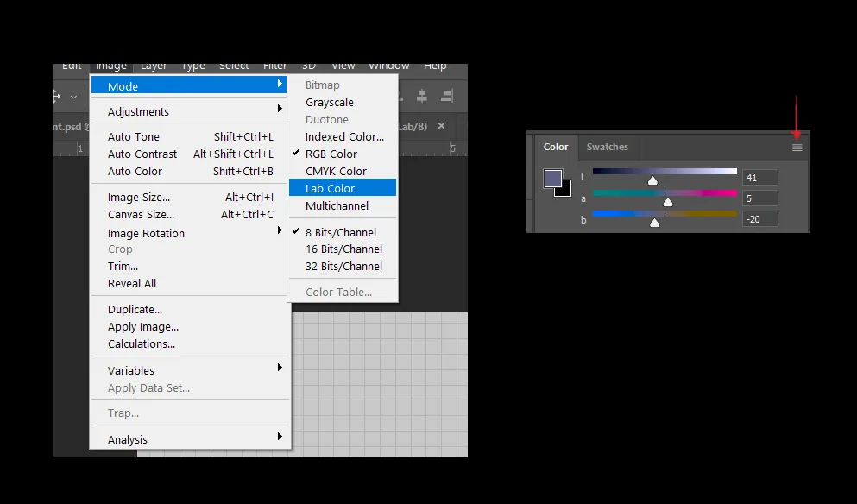Click the L value field showing 41
Image resolution: width=857 pixels, height=504 pixels.
coord(759,178)
